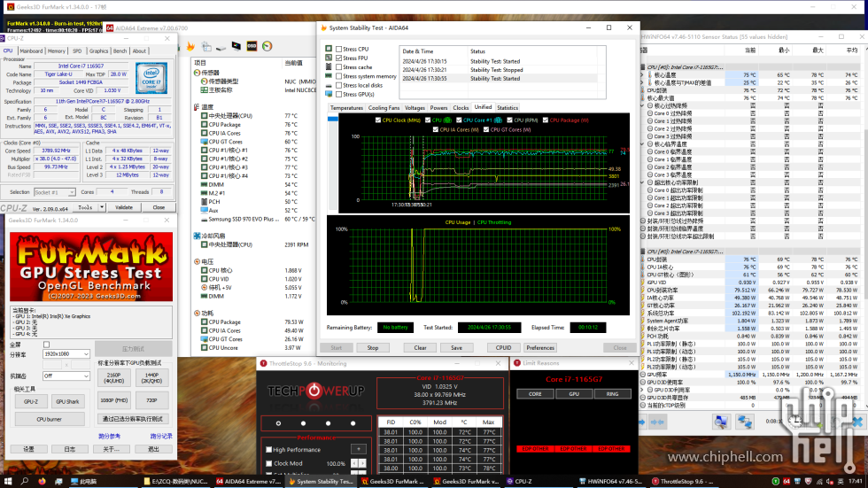Viewport: 868px width, 488px height.
Task: Open Cooling Fans tab in System Stability Test
Action: pos(384,108)
